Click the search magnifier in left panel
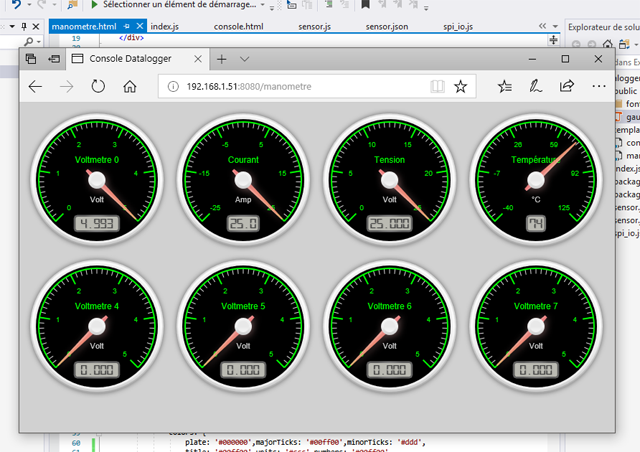The image size is (640, 452). point(29,41)
